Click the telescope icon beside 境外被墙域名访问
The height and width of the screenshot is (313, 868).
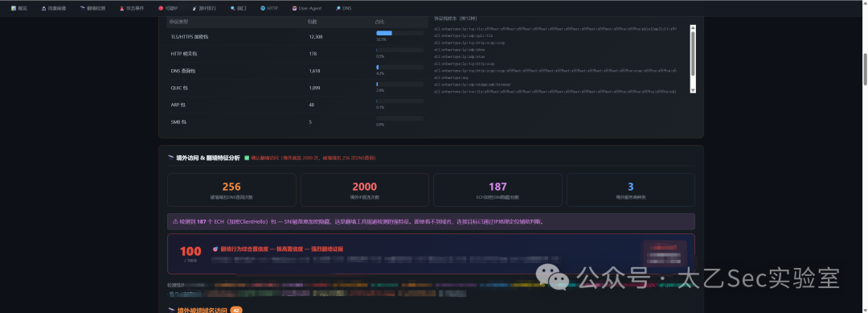click(x=171, y=311)
